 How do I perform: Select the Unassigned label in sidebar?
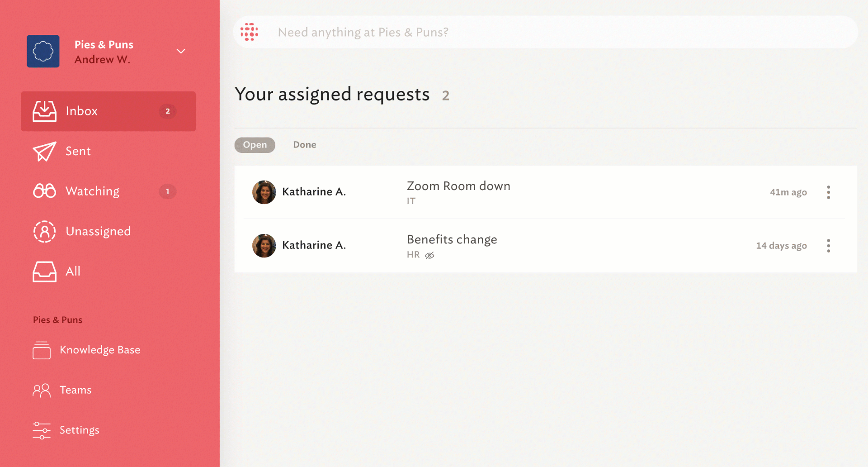98,231
